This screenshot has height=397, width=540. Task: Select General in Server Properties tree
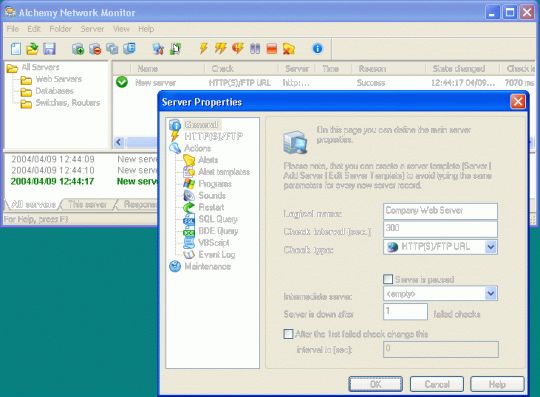coord(201,125)
